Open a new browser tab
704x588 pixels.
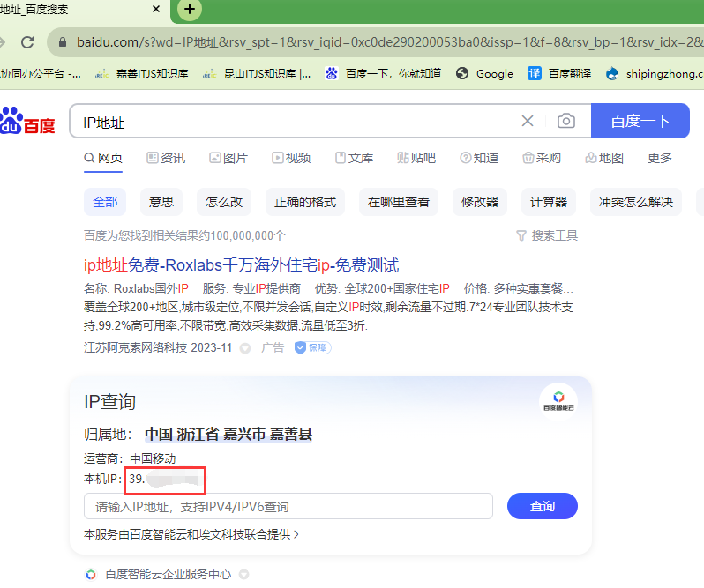(x=190, y=9)
